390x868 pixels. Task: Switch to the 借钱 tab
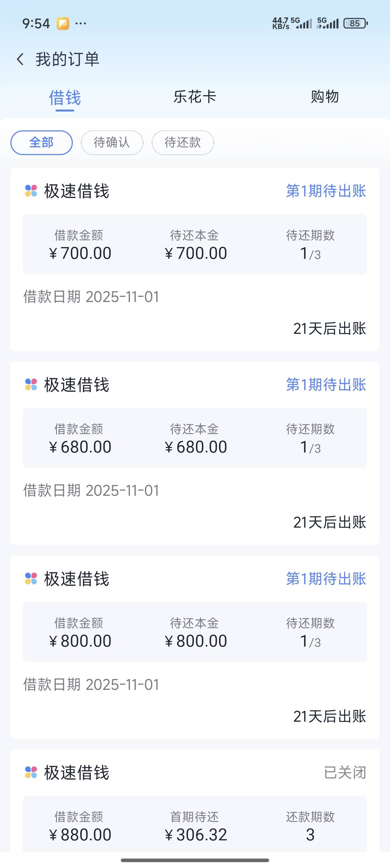click(x=65, y=98)
